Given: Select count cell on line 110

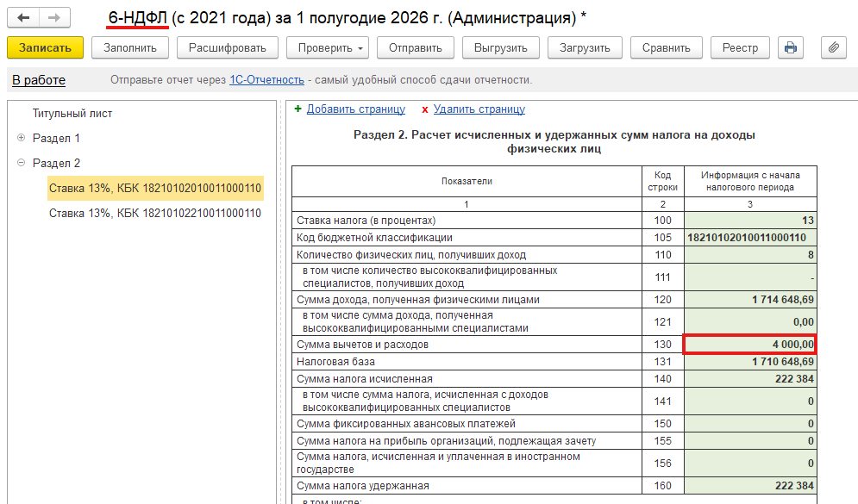Looking at the screenshot, I should [750, 255].
